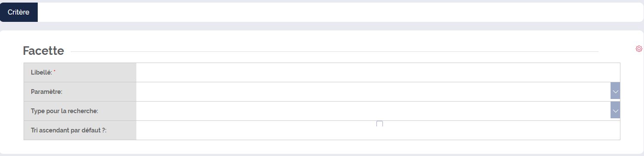Screen dimensions: 644x156
Task: Open the red gear settings icon
Action: pyautogui.click(x=639, y=48)
